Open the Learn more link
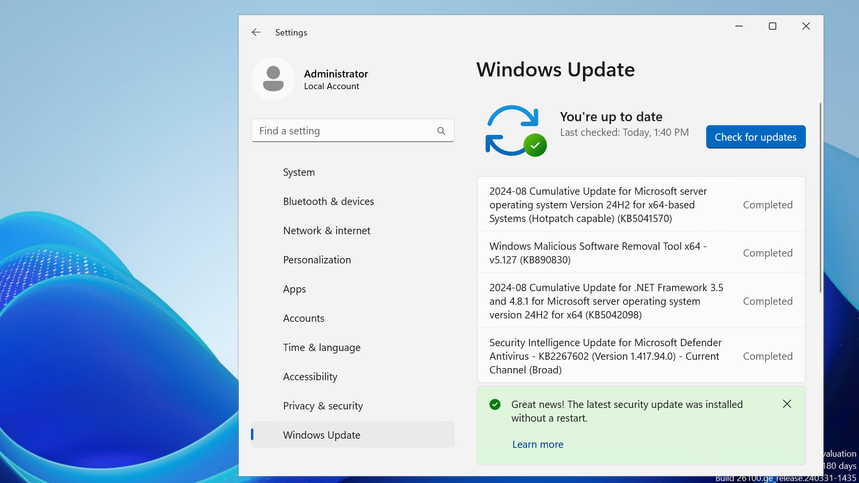Screen dimensions: 859x483 537,445
